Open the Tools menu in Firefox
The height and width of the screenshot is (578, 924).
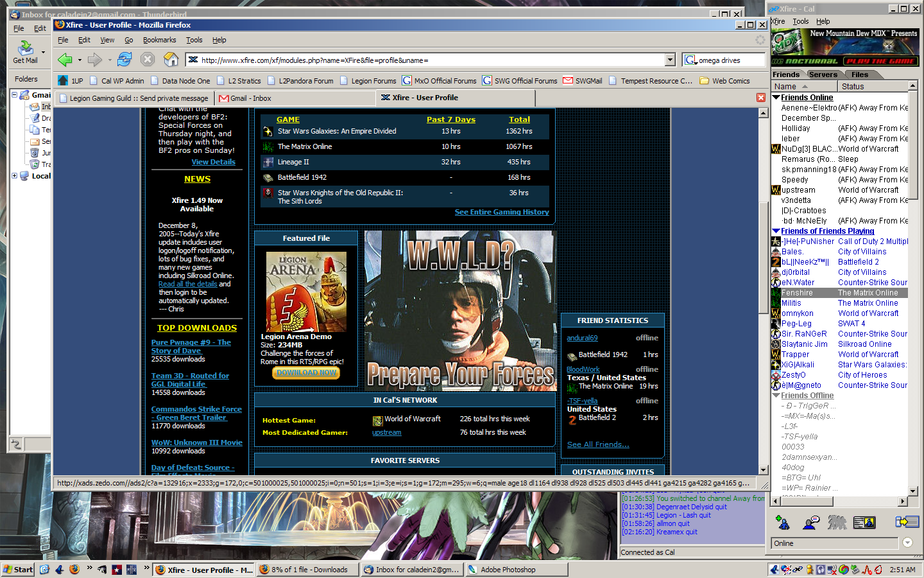click(194, 40)
